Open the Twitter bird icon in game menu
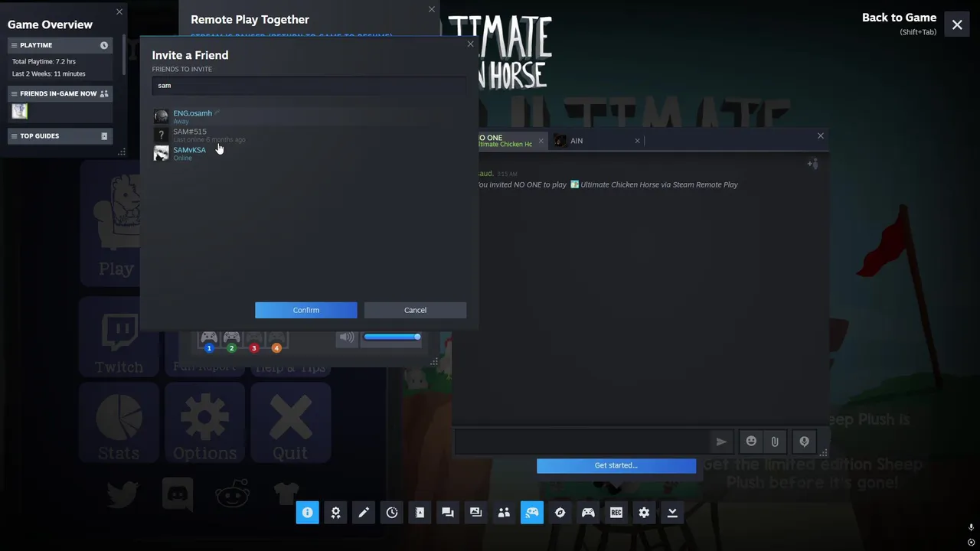The image size is (980, 551). 122,495
